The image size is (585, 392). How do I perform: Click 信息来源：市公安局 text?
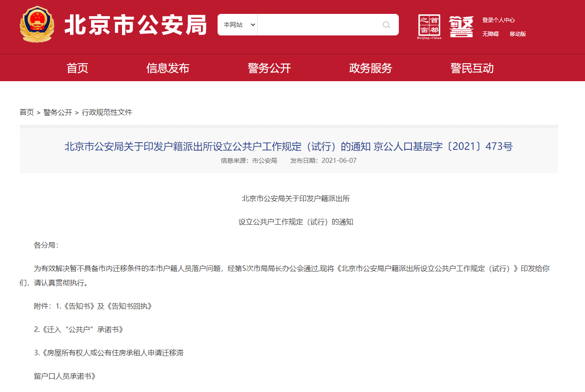click(249, 161)
